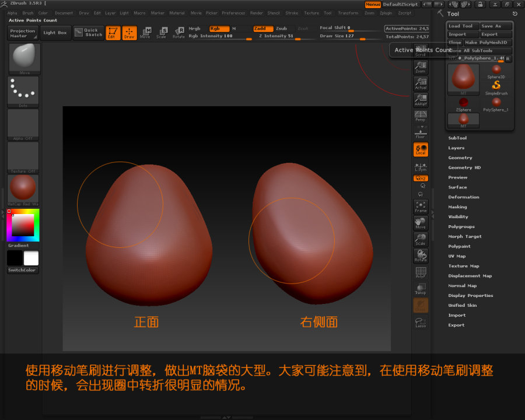This screenshot has height=420, width=525.
Task: Open the Alpha Off selector
Action: [x=23, y=124]
